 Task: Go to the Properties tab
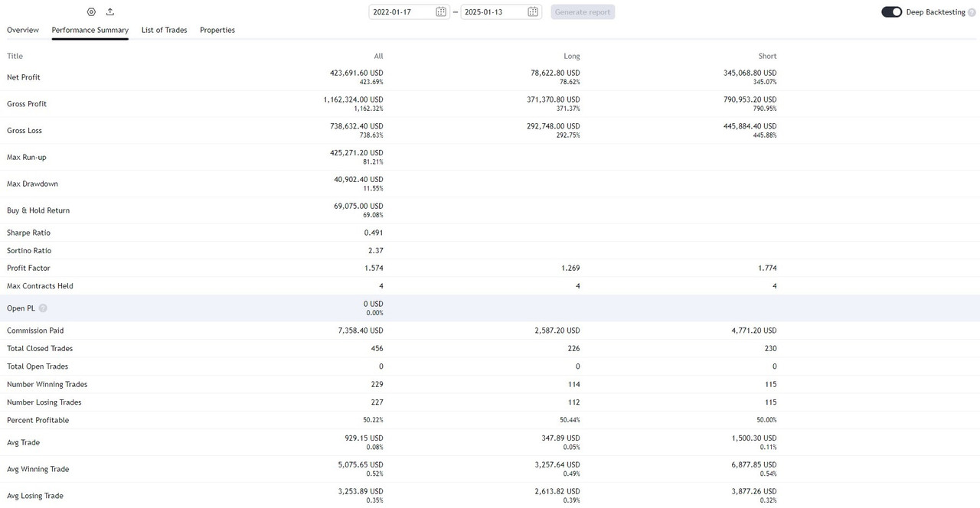(217, 30)
